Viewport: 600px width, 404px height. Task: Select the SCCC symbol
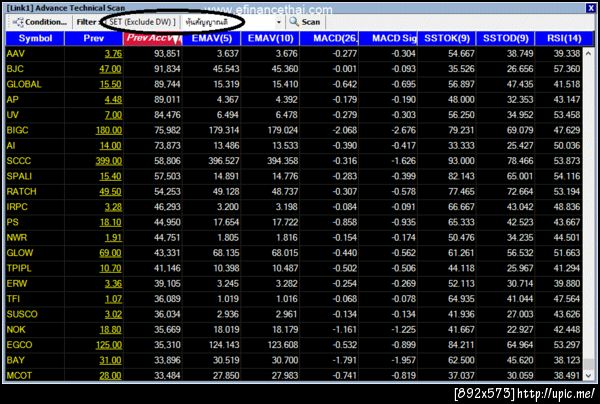[x=18, y=161]
